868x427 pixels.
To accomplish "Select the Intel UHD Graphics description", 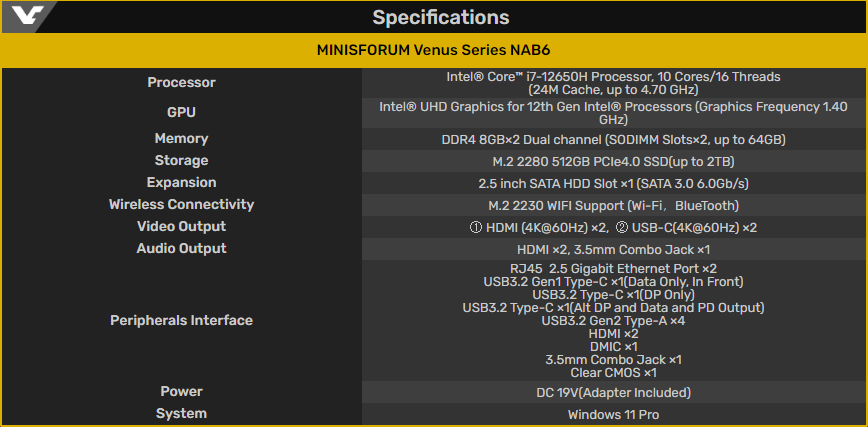I will 613,113.
